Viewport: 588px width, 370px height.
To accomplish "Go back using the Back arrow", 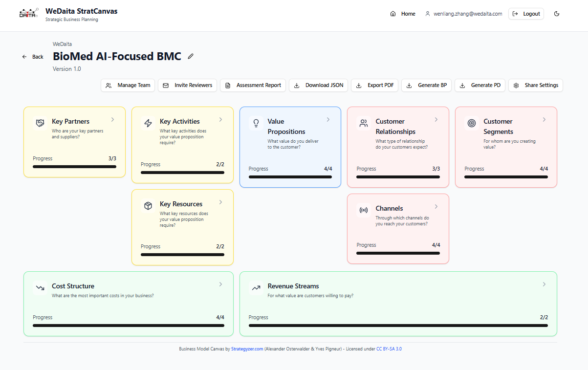I will pos(33,57).
